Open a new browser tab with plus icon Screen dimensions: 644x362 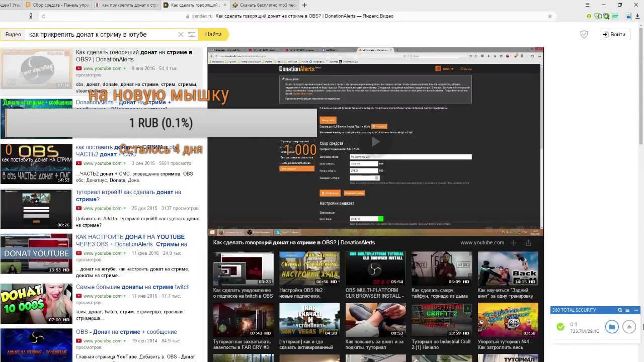coord(305,5)
